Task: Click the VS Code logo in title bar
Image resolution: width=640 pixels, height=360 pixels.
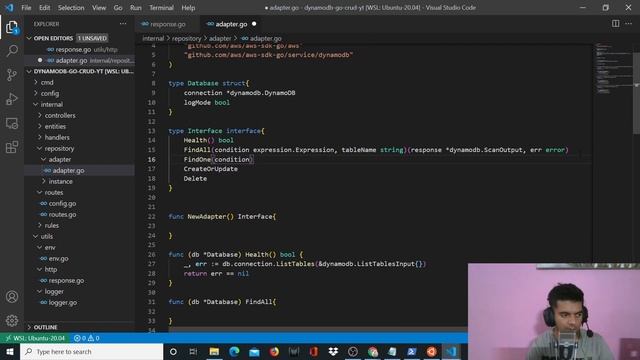Action: (x=9, y=7)
